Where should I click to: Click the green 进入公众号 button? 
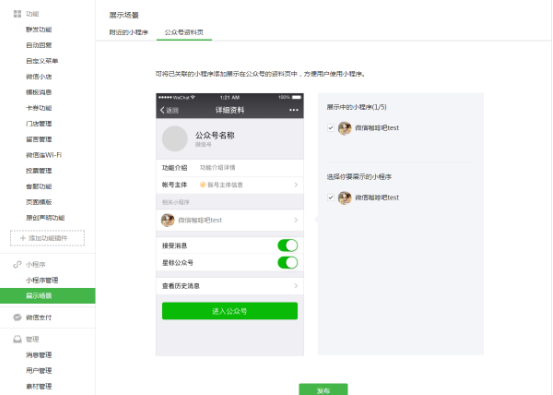tap(230, 311)
